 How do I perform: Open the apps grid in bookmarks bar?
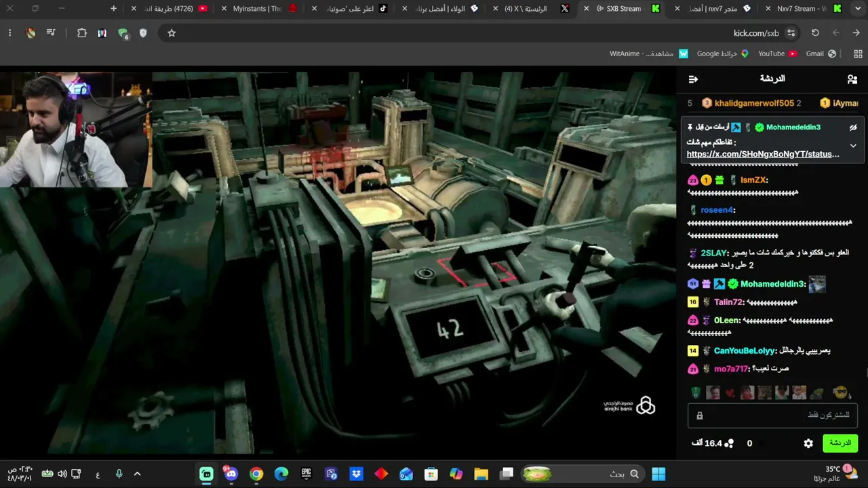[x=858, y=54]
